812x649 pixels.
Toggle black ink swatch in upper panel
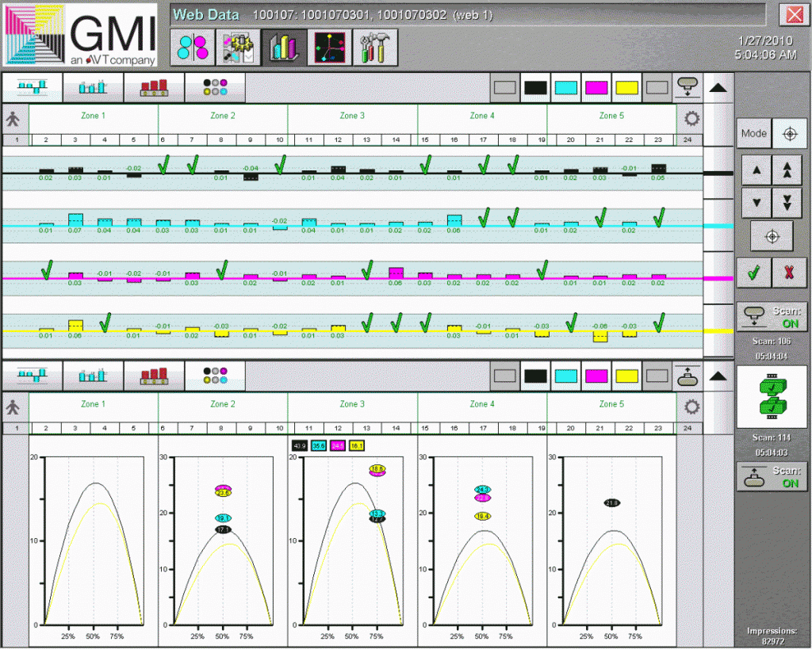[x=535, y=87]
